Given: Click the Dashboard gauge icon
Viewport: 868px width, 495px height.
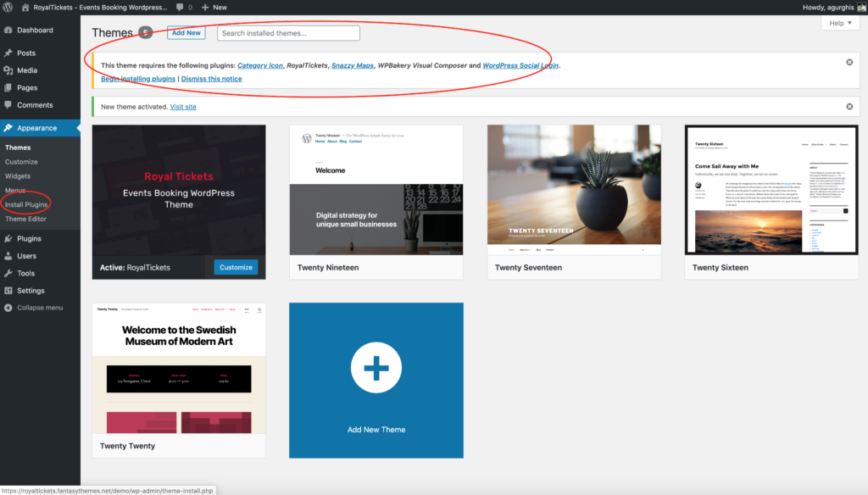Looking at the screenshot, I should 8,30.
